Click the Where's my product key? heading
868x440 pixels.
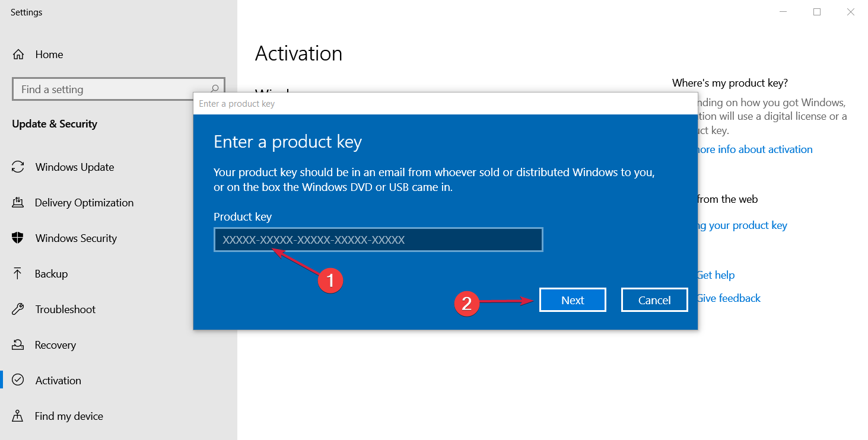(x=730, y=83)
